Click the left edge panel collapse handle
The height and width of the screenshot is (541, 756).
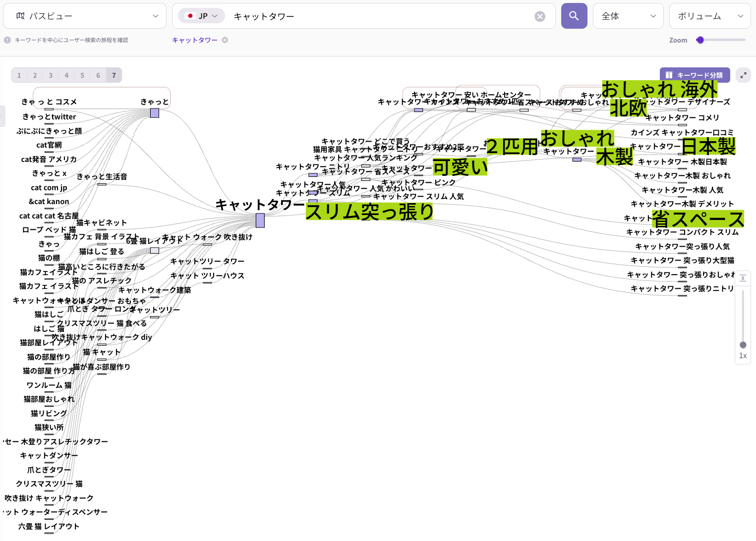pyautogui.click(x=2, y=116)
